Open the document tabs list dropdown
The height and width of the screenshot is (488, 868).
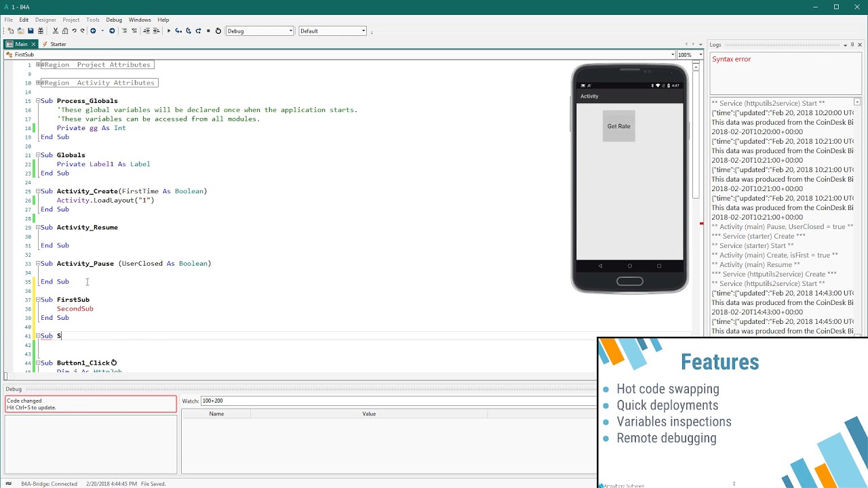coord(700,45)
